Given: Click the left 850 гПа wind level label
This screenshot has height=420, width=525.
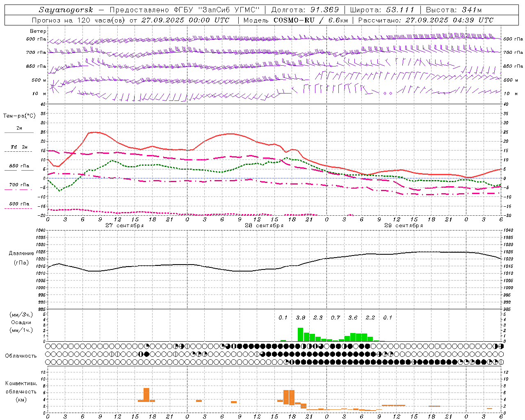Looking at the screenshot, I should click(x=36, y=66).
